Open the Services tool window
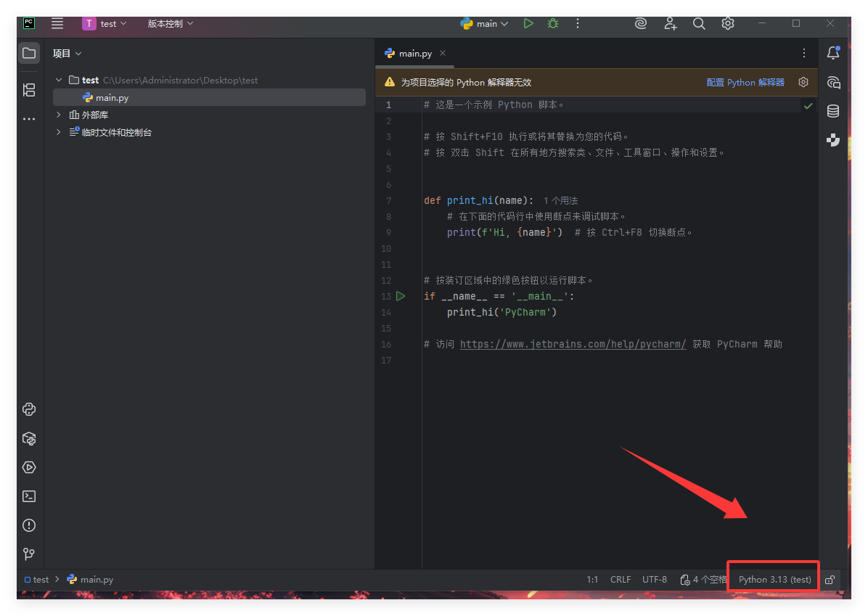Viewport: 868px width, 616px height. (x=29, y=468)
